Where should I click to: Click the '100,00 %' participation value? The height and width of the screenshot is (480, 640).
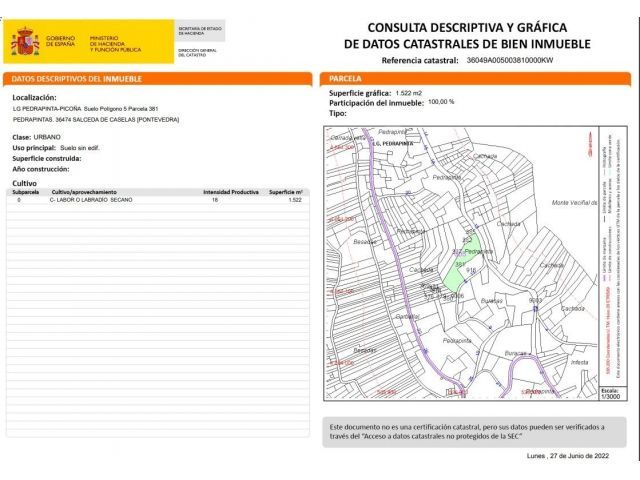click(x=441, y=102)
